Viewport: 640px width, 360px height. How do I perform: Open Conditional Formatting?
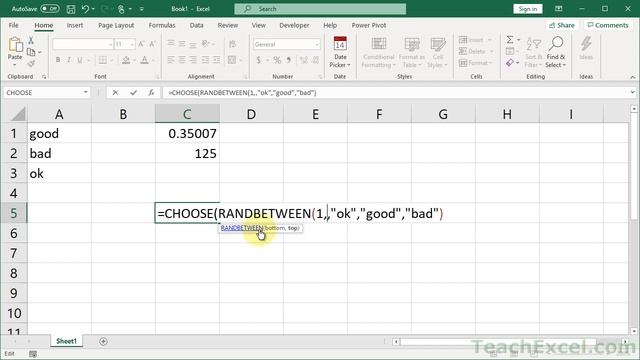[379, 52]
